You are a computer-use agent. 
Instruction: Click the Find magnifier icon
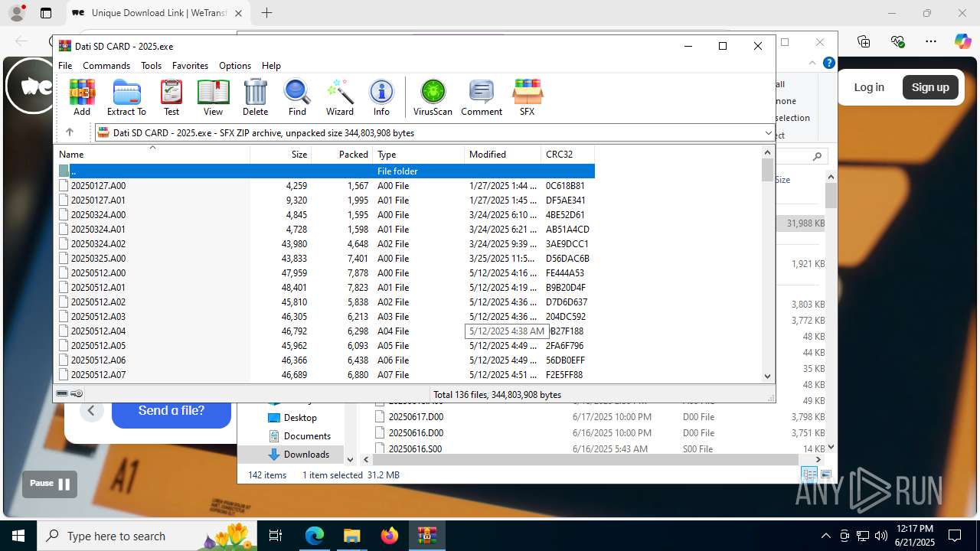click(297, 97)
